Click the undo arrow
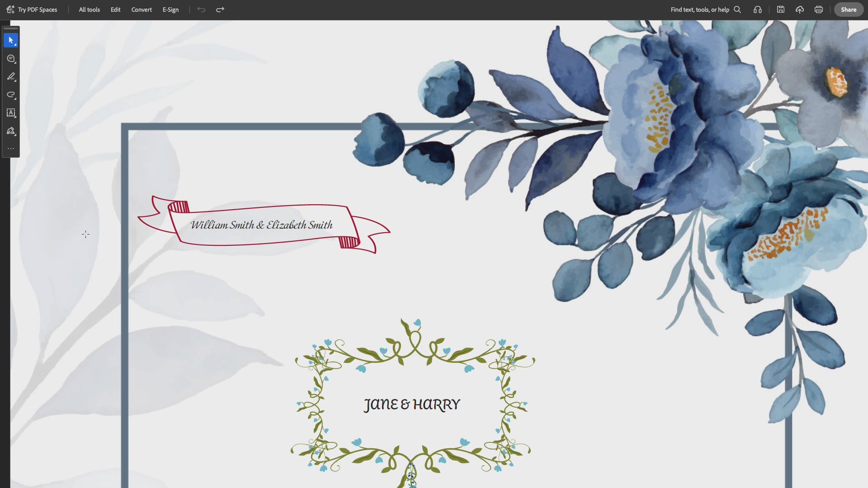Image resolution: width=868 pixels, height=488 pixels. click(201, 9)
